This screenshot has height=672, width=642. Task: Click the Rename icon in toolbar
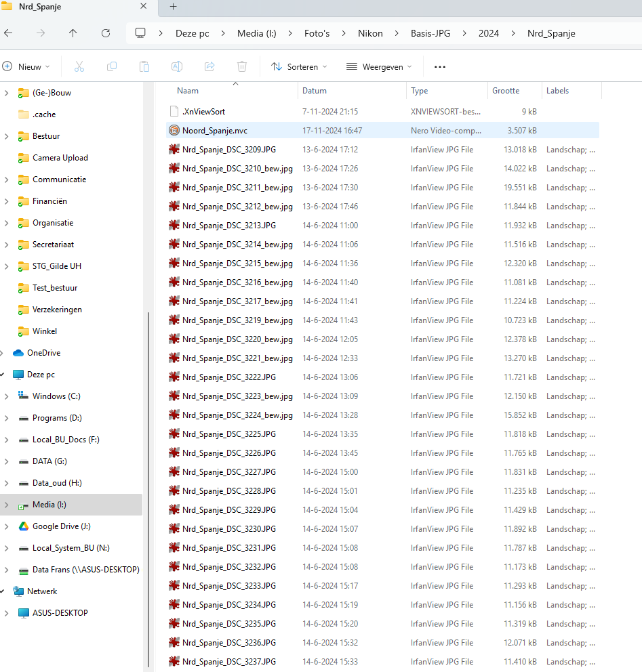[x=177, y=66]
